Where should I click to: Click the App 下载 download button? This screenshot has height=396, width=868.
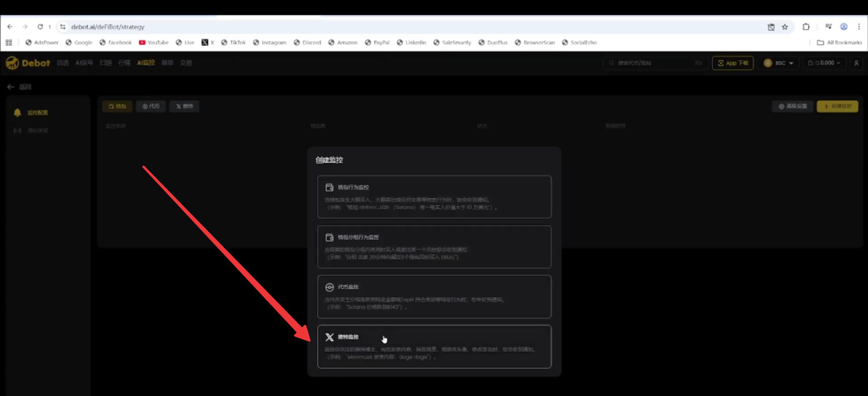pyautogui.click(x=733, y=63)
